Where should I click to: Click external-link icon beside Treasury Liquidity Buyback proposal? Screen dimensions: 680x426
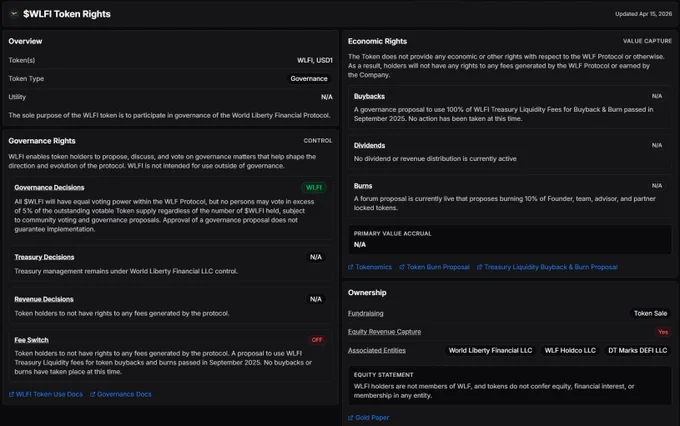coord(479,267)
